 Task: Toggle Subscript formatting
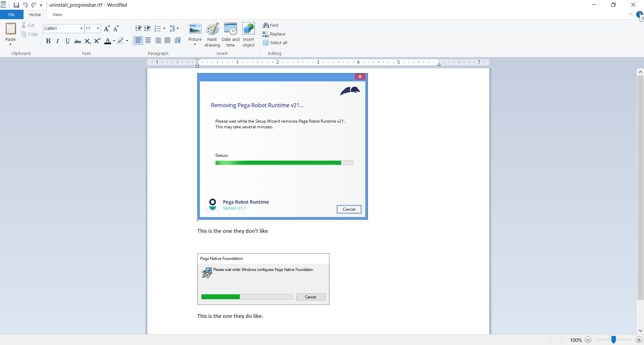pyautogui.click(x=88, y=41)
